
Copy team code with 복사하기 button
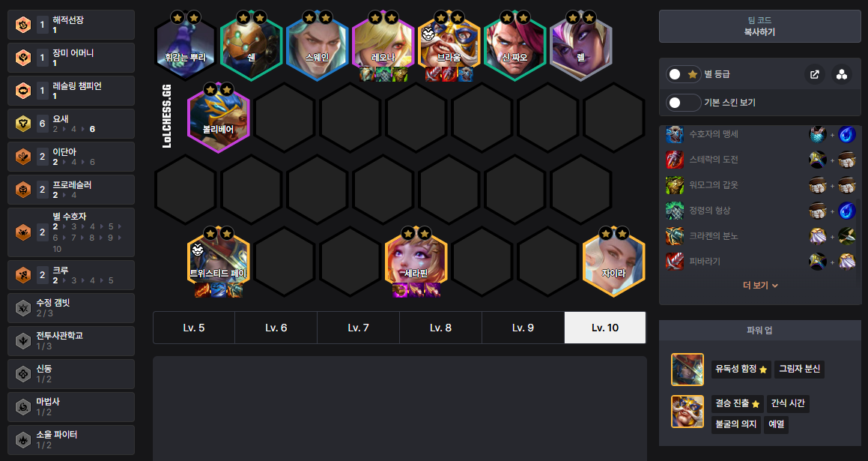click(x=759, y=26)
